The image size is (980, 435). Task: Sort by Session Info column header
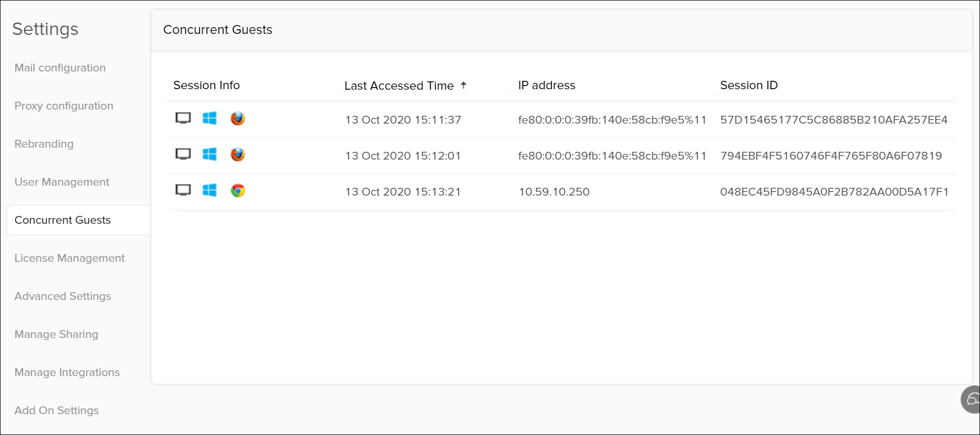click(x=207, y=85)
